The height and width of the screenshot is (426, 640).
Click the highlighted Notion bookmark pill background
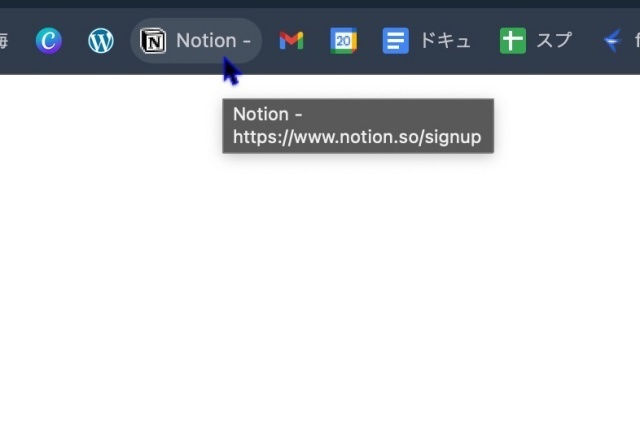(x=196, y=40)
